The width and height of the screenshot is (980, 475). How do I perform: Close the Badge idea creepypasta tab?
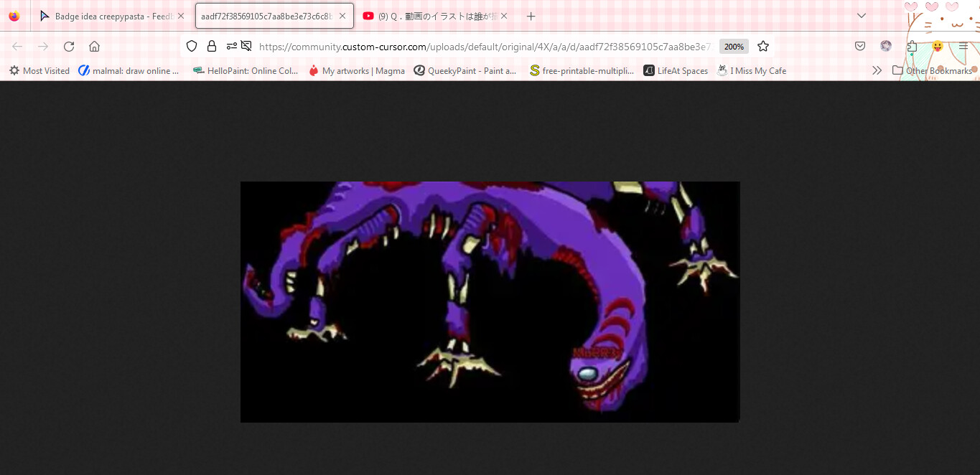180,16
